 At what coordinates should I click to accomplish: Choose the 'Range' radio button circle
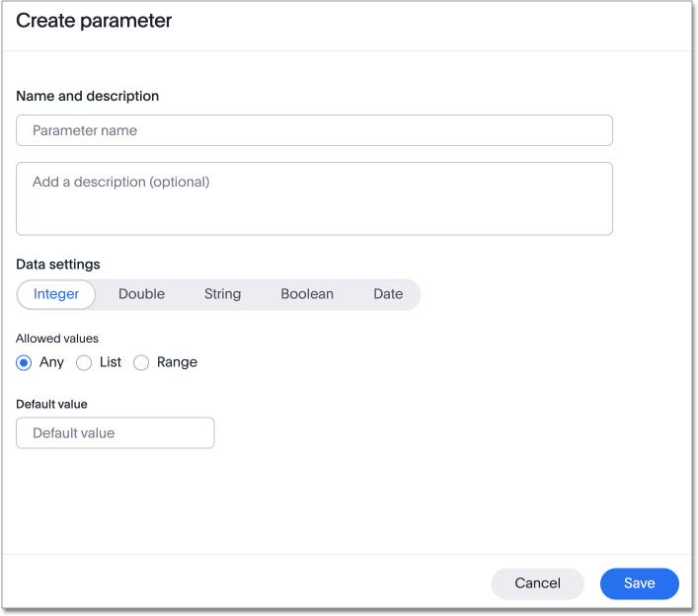tap(141, 362)
